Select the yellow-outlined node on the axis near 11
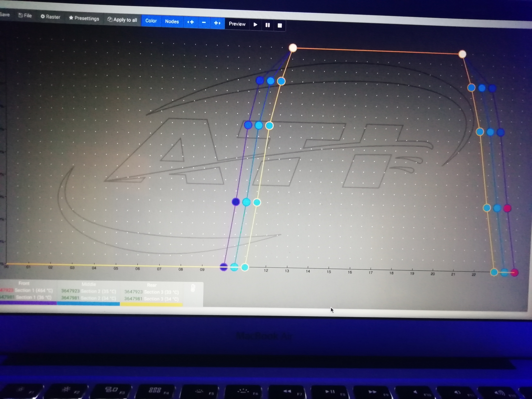This screenshot has height=399, width=532. click(x=245, y=267)
